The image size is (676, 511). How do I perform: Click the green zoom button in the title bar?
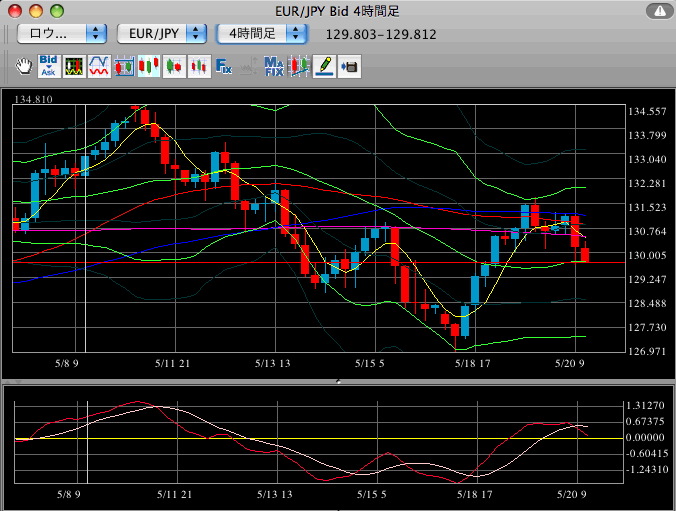57,11
